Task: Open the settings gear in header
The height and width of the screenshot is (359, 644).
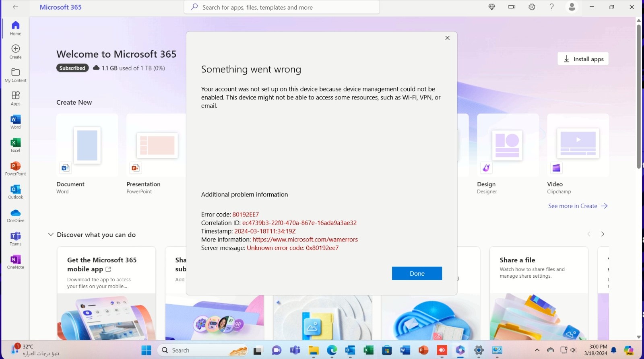Action: [x=532, y=7]
